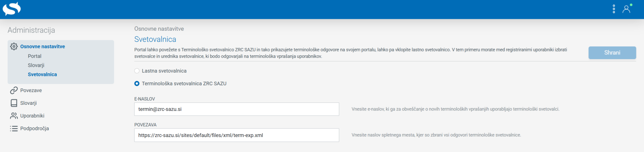The height and width of the screenshot is (152, 644).
Task: Click the 'Portal lahko povežete…' description paragraph
Action: pyautogui.click(x=350, y=53)
